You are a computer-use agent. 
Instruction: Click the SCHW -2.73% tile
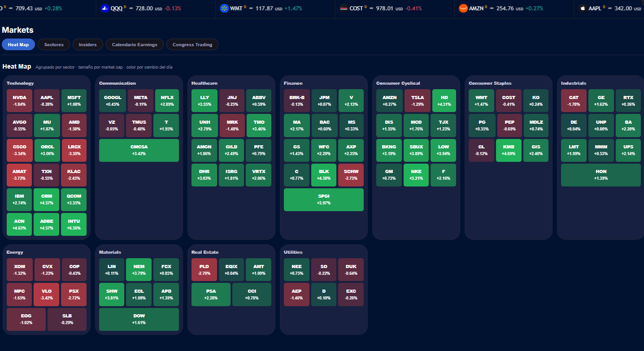tap(351, 175)
